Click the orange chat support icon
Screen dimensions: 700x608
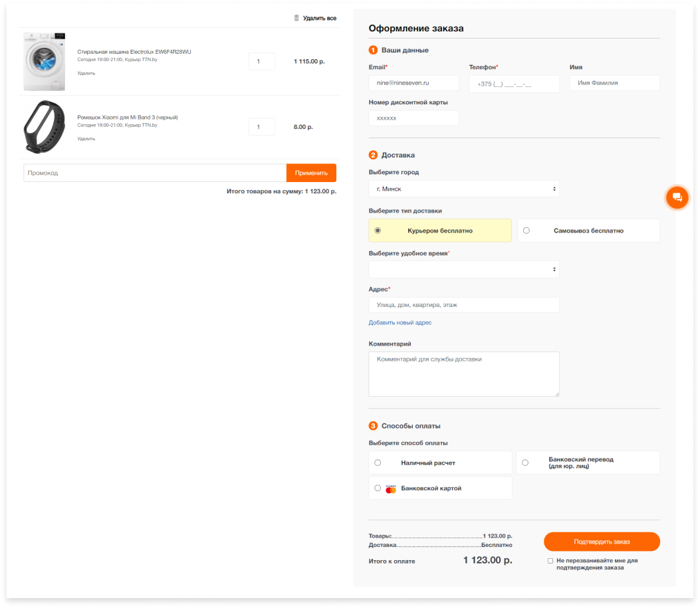tap(677, 197)
